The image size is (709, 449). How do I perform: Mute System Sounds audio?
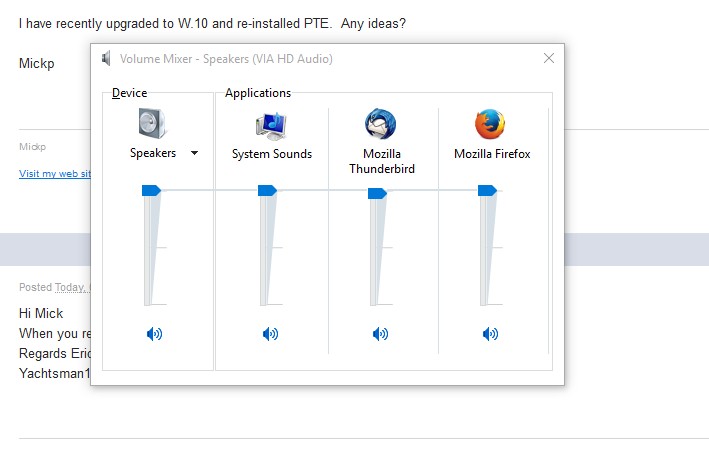pyautogui.click(x=270, y=334)
